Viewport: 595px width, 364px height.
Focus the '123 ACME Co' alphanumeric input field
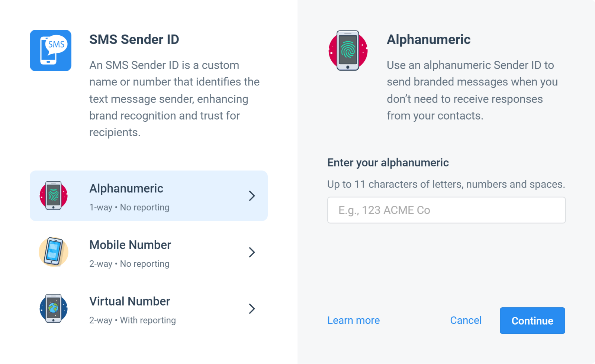[x=446, y=210]
